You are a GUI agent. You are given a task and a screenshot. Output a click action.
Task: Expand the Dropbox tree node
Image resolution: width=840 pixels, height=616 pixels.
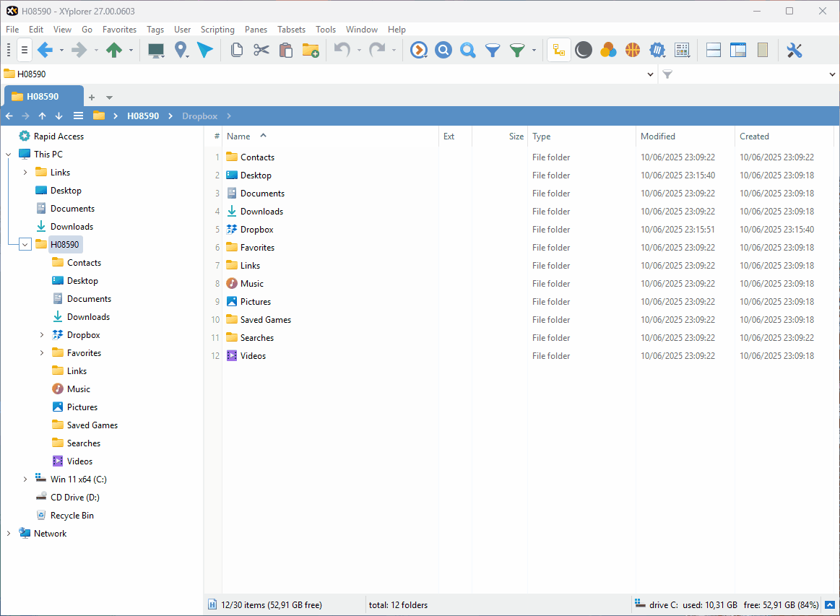[42, 335]
